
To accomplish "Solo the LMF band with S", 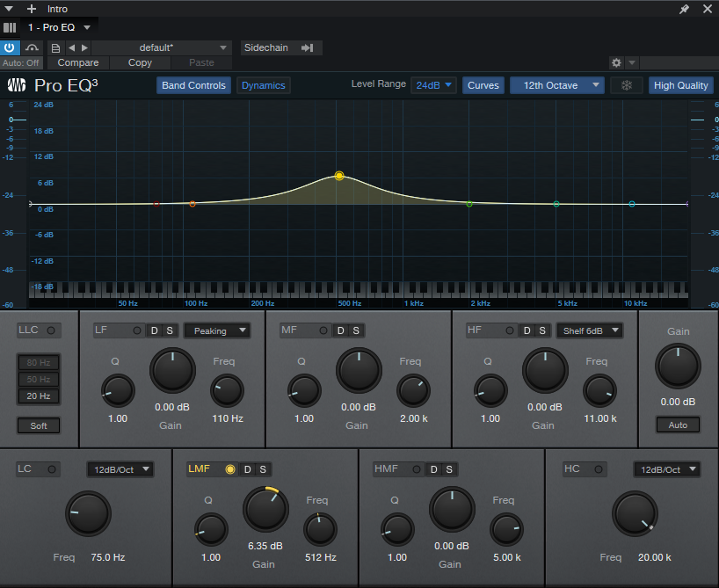I will (x=262, y=469).
